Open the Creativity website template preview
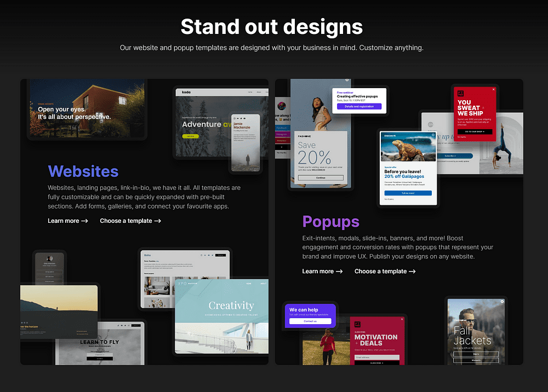 point(221,316)
